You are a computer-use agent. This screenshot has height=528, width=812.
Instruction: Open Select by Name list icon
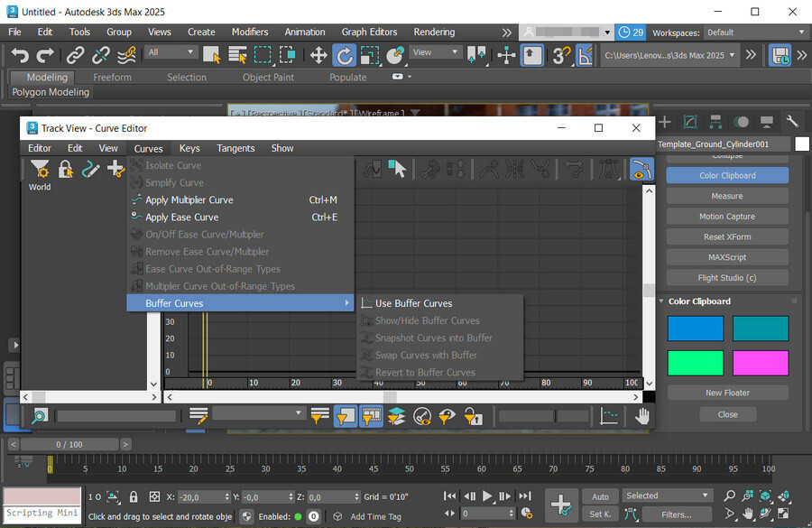pyautogui.click(x=237, y=55)
